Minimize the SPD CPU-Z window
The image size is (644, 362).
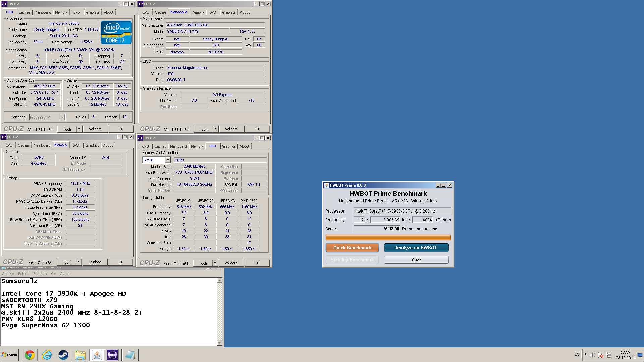point(256,138)
